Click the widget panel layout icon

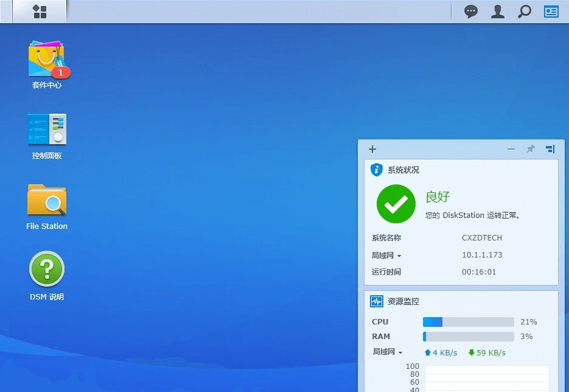[550, 149]
